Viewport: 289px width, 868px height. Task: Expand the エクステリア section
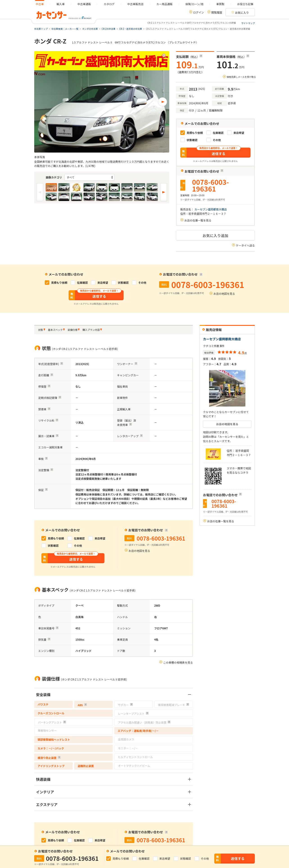click(x=190, y=804)
